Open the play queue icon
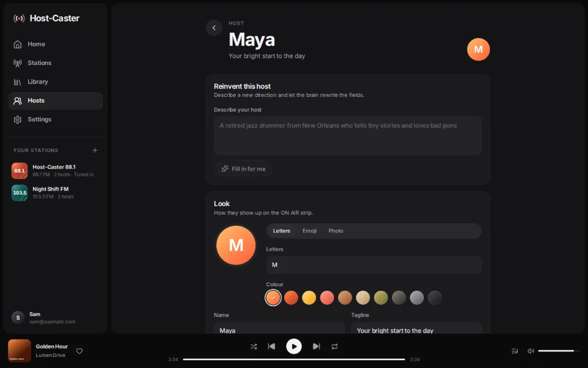 tap(514, 351)
